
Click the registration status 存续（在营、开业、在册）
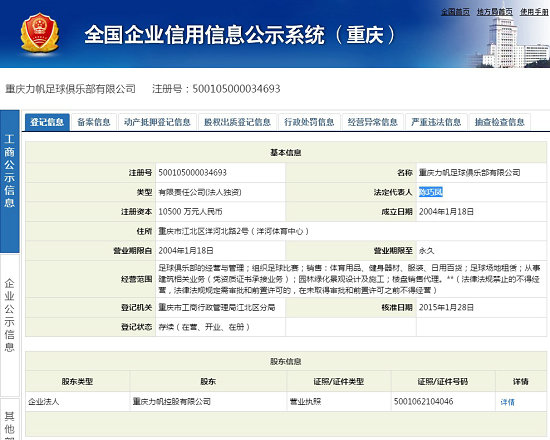pos(204,327)
